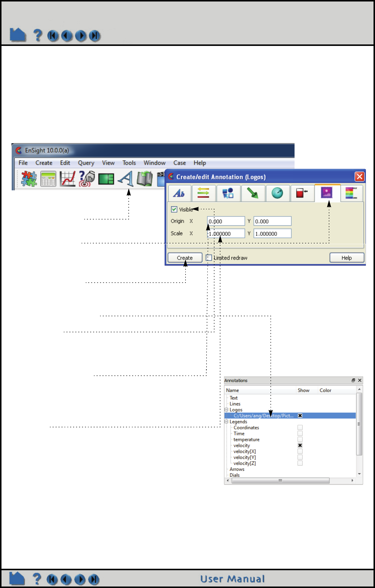Close the Annotations panel
This screenshot has width=375, height=588.
[x=360, y=380]
